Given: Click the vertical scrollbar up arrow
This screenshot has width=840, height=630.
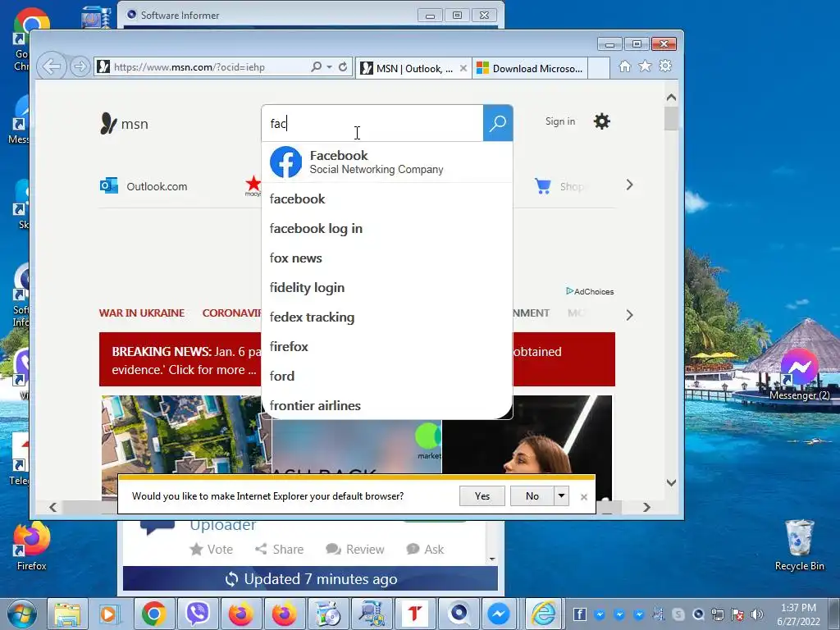Looking at the screenshot, I should pos(671,98).
